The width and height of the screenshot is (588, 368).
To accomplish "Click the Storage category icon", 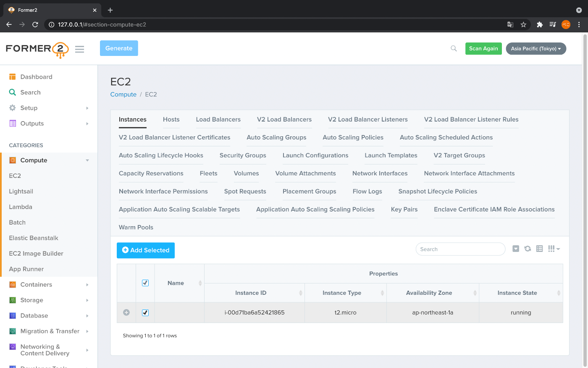I will tap(13, 300).
